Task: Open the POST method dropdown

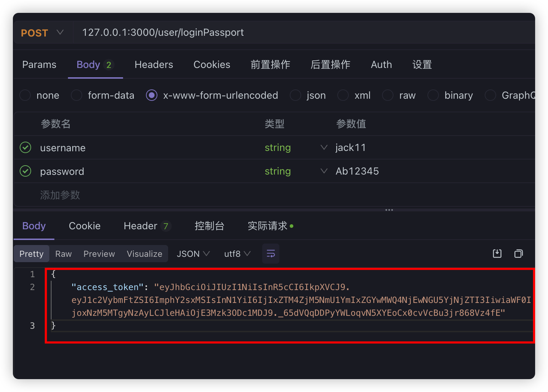Action: (x=43, y=33)
